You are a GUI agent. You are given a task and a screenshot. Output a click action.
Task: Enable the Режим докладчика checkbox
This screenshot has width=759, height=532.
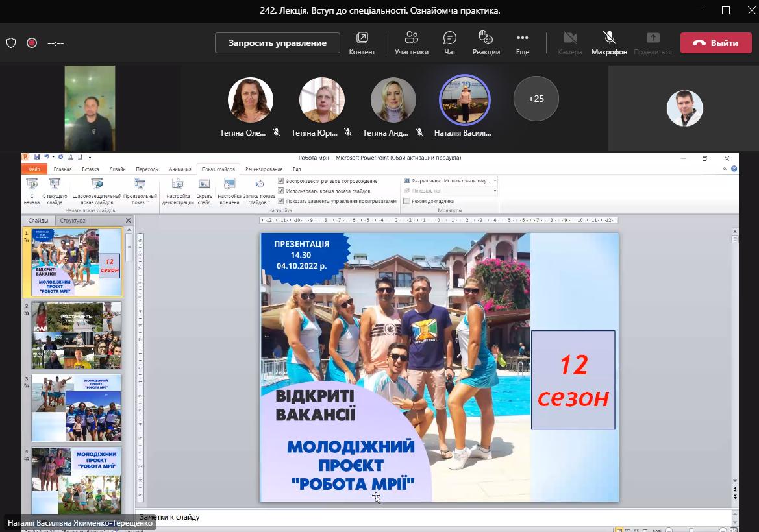coord(406,201)
